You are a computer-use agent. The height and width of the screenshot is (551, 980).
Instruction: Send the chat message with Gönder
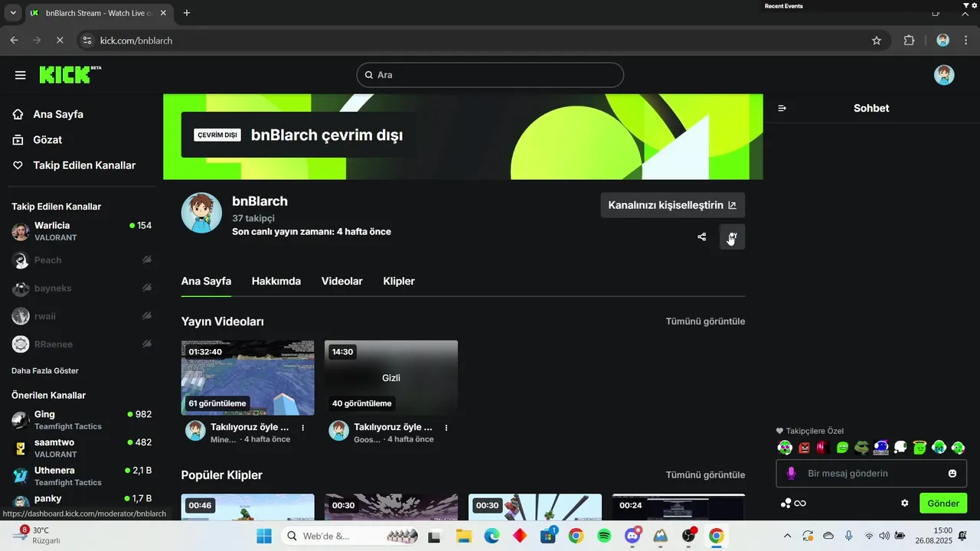943,504
